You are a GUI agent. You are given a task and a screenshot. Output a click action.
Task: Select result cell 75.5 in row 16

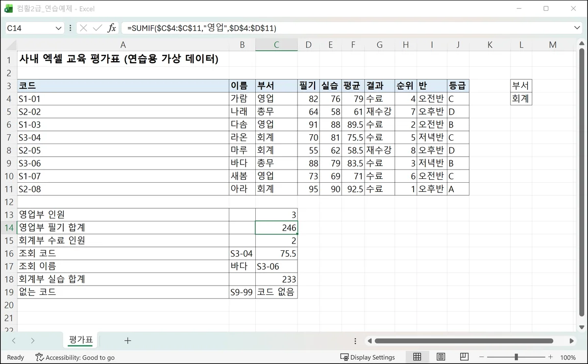(x=276, y=253)
